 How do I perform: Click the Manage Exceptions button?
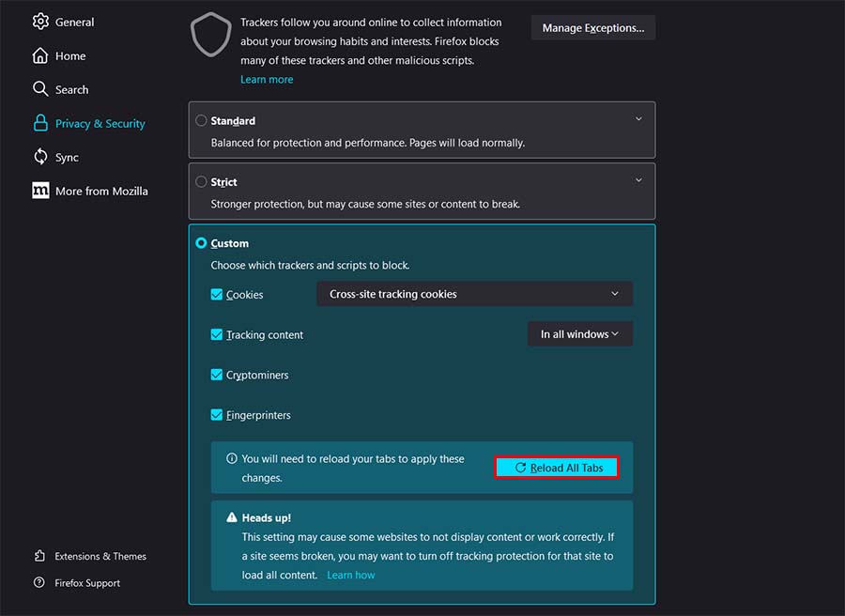(592, 28)
